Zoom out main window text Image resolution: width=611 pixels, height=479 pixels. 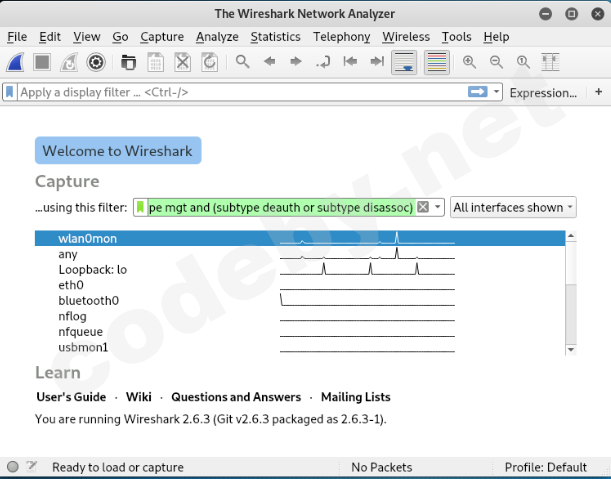point(496,62)
